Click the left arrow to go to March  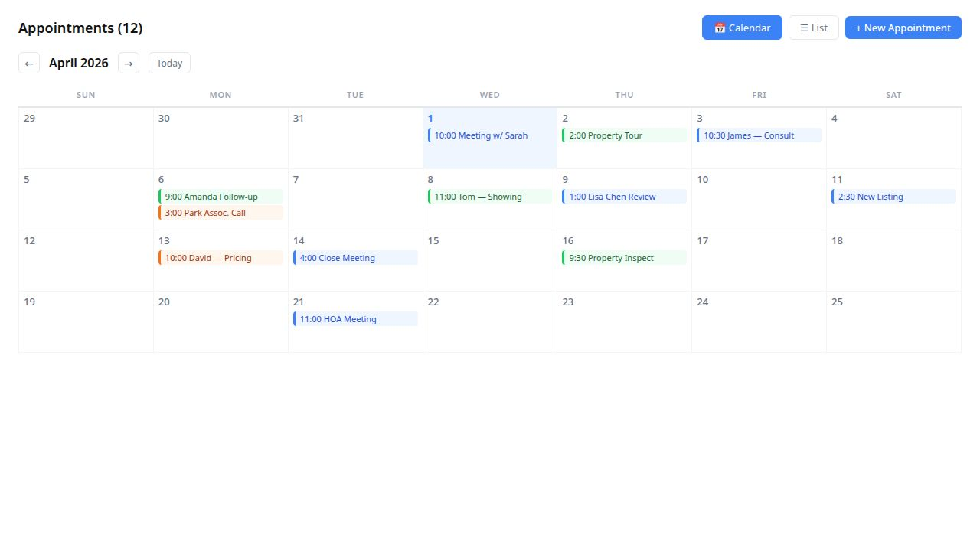(x=28, y=63)
